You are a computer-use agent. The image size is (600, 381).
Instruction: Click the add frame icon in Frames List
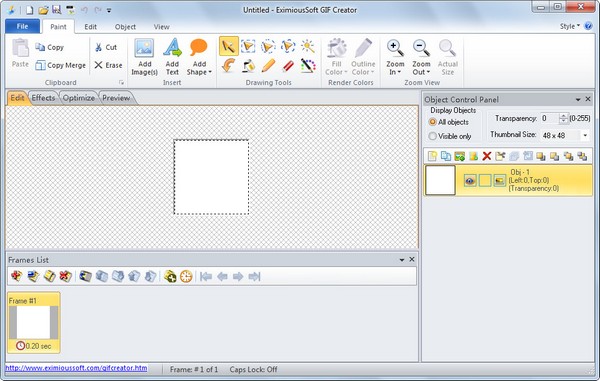pos(16,276)
